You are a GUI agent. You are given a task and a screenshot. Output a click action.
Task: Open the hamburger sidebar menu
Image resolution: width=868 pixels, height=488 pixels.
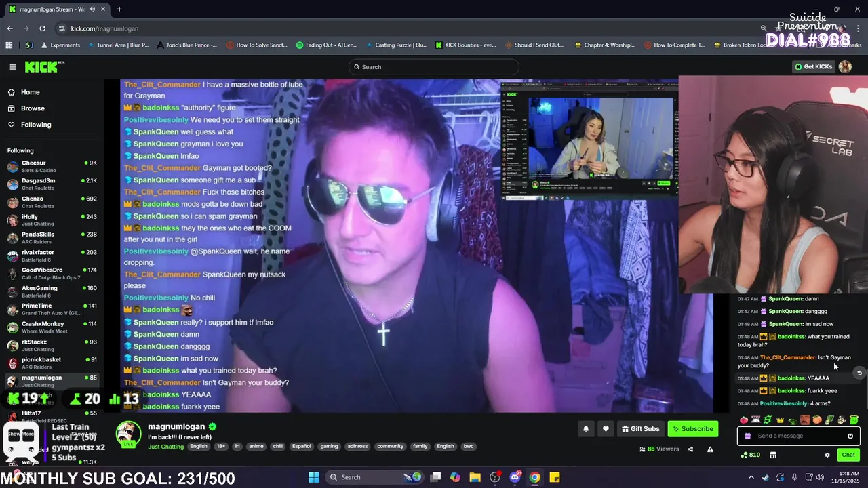(13, 66)
